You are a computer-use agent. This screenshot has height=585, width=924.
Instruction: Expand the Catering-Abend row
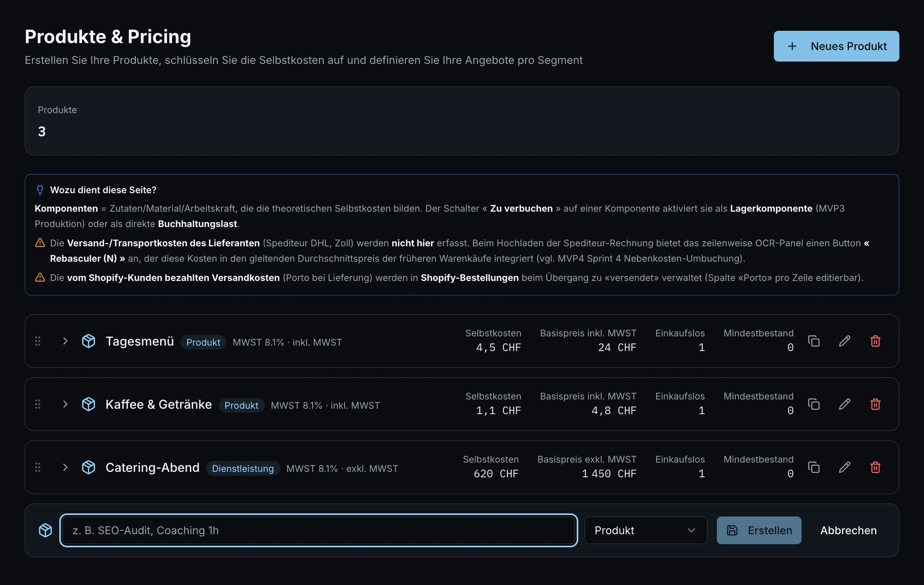click(x=65, y=467)
